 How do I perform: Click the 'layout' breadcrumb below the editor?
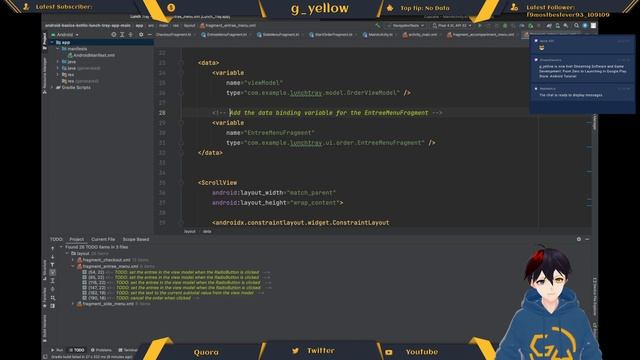coord(189,231)
